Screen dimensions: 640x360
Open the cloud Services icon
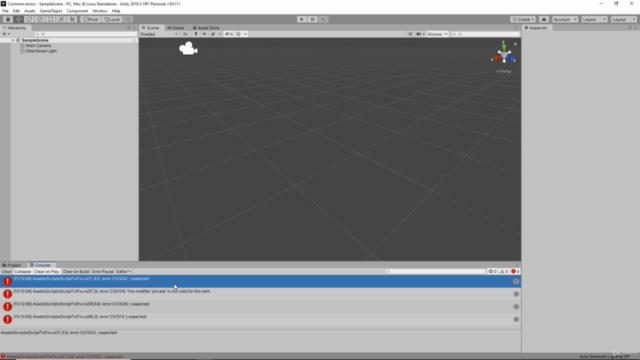pyautogui.click(x=544, y=19)
